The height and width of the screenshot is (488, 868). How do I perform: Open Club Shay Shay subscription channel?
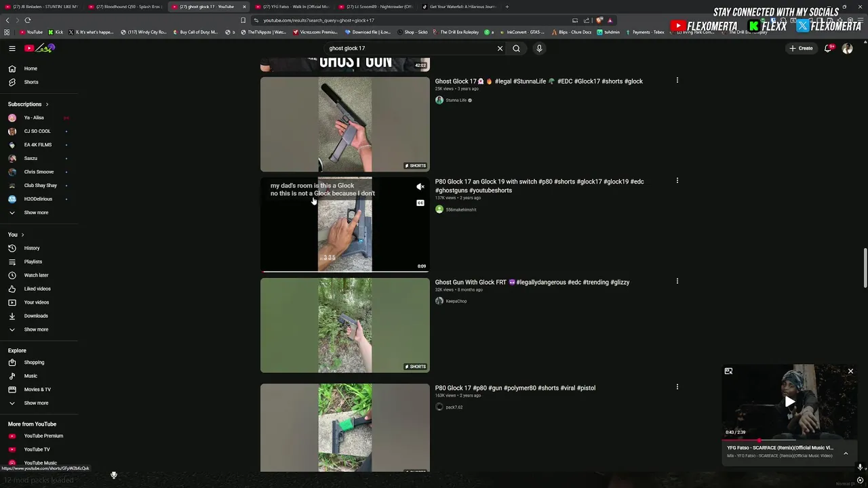point(39,186)
